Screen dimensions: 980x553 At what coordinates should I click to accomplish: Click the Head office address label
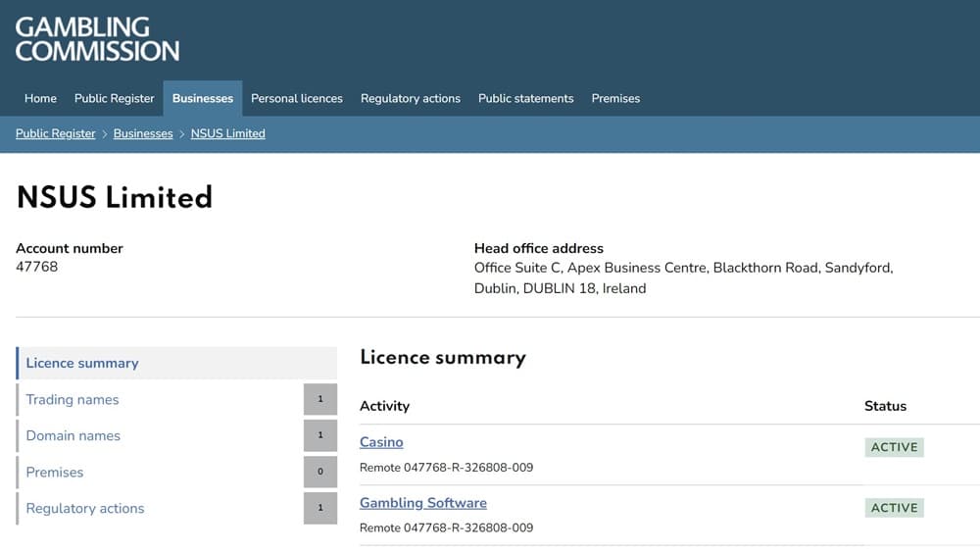[539, 248]
